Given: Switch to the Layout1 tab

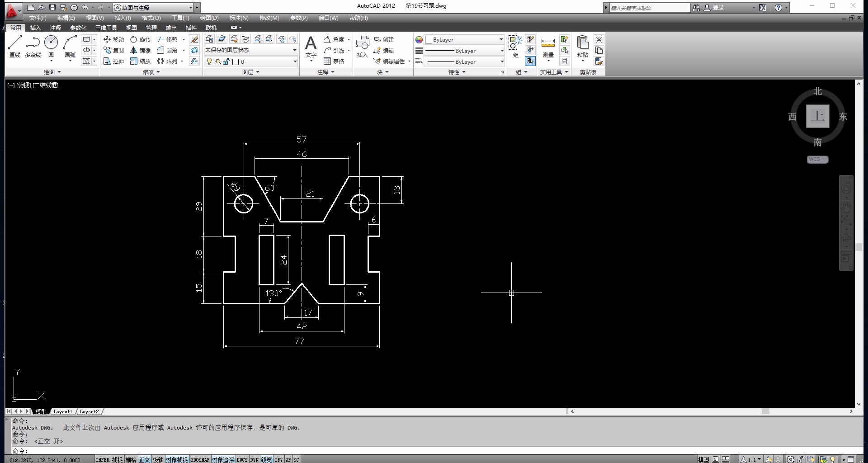Looking at the screenshot, I should point(62,411).
